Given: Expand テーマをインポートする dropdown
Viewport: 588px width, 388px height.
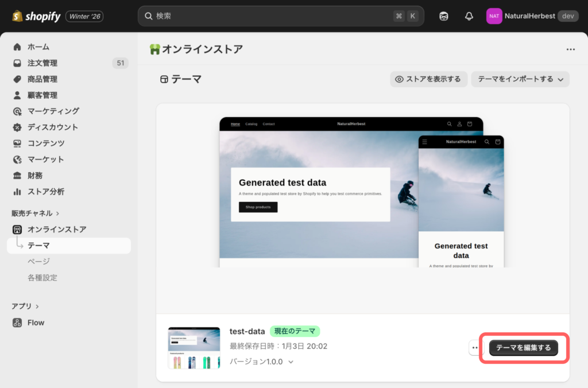Looking at the screenshot, I should click(520, 79).
